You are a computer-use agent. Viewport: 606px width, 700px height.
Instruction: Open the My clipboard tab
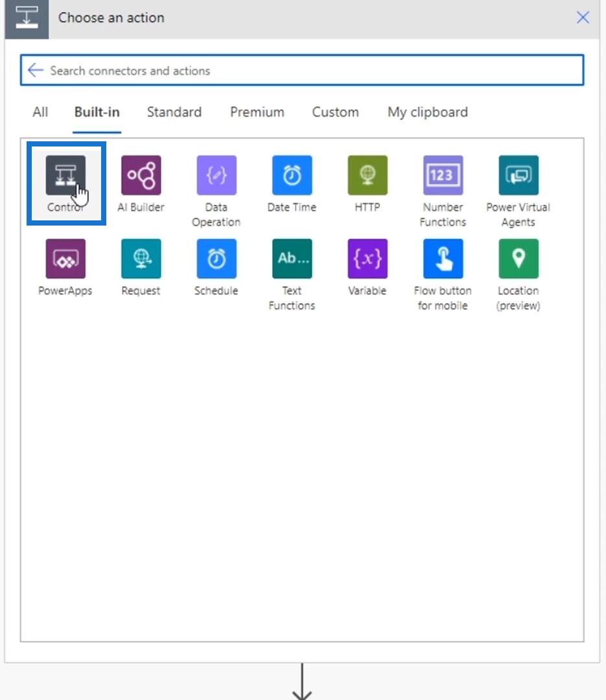tap(428, 112)
